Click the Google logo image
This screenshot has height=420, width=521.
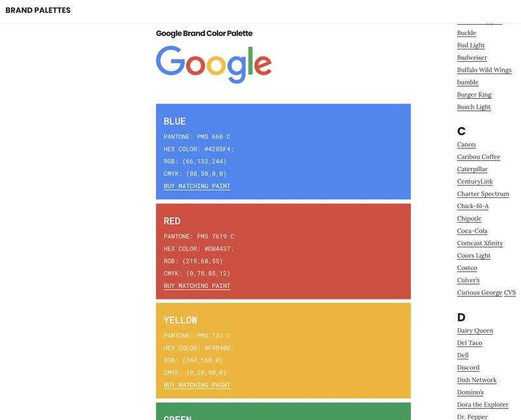click(x=214, y=64)
